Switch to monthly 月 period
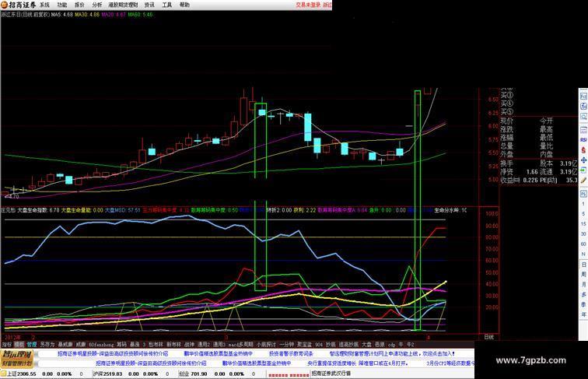The height and width of the screenshot is (379, 588). point(584,284)
